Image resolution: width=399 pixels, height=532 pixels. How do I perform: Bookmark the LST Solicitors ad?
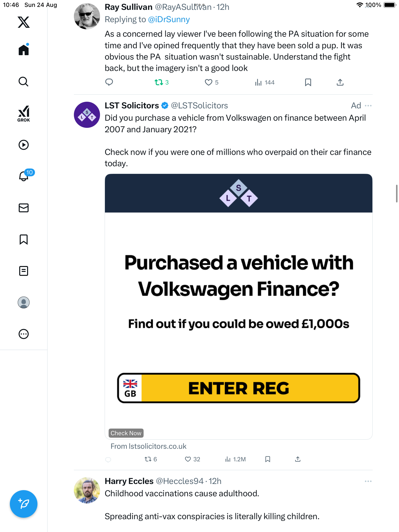pos(268,459)
